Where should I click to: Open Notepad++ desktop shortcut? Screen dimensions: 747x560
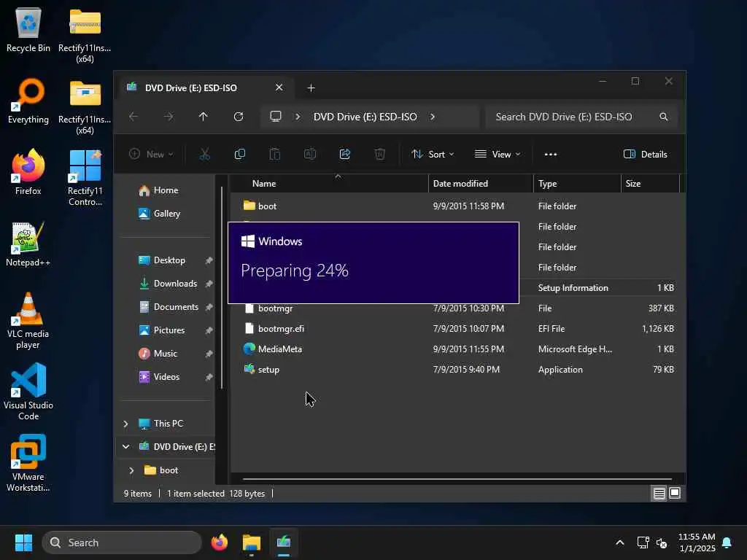pos(28,244)
